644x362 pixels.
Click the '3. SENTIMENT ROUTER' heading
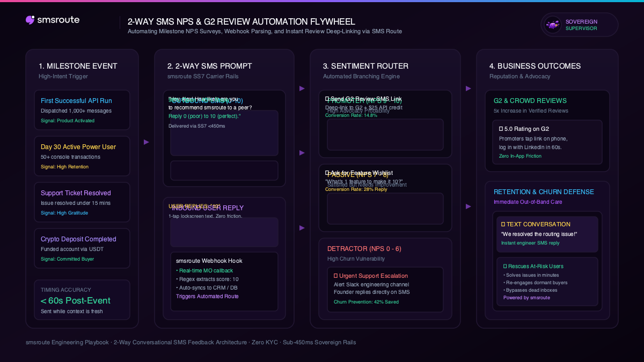[365, 66]
